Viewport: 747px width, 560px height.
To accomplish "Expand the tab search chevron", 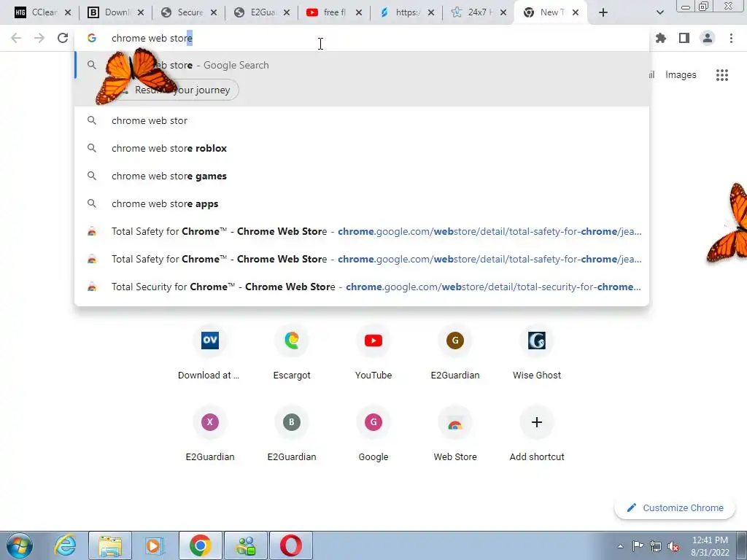I will coord(659,12).
